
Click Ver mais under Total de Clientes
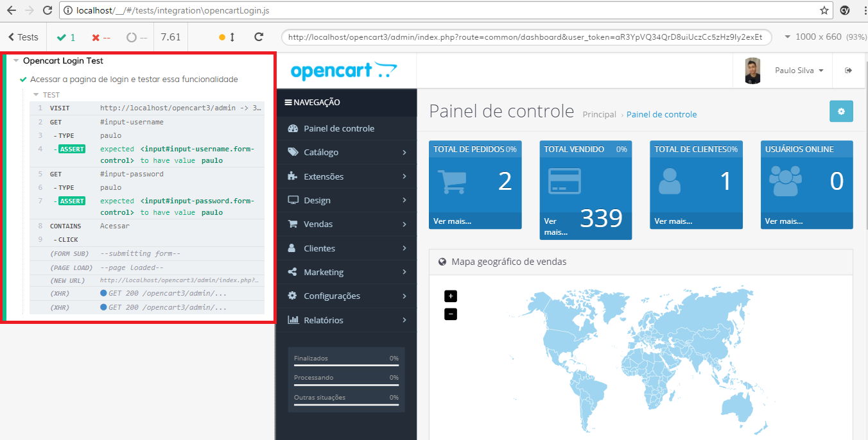(x=673, y=221)
